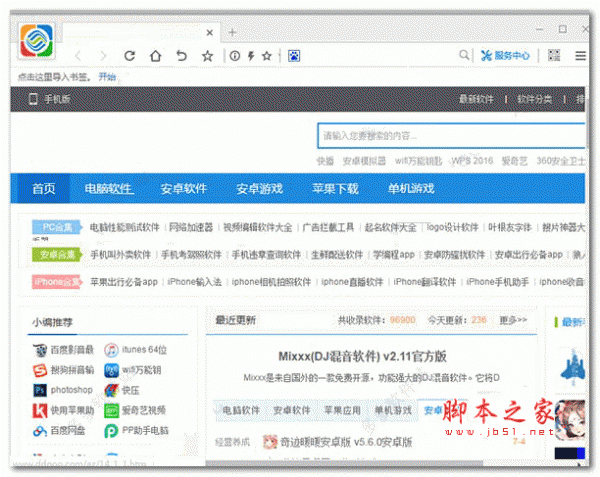Open the Mixxx(DJ混音软件) v2.11 headline
The image size is (600, 477).
click(362, 357)
